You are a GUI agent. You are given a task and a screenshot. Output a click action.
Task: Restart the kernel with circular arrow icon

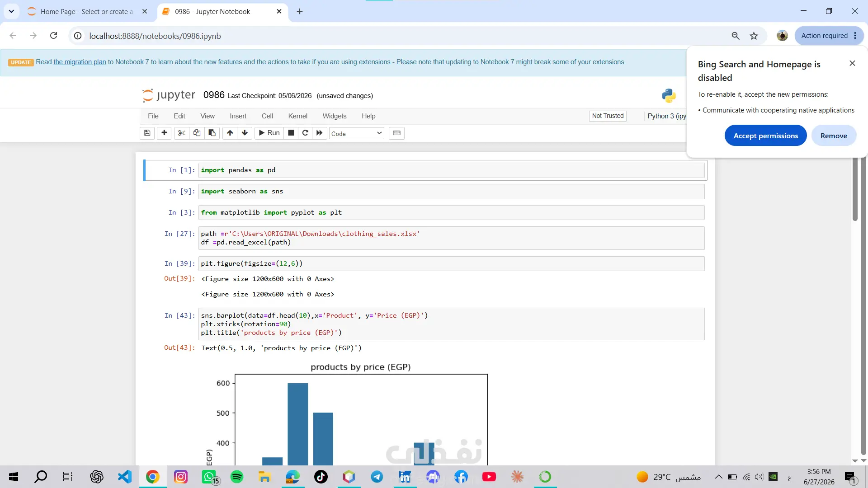pos(305,133)
